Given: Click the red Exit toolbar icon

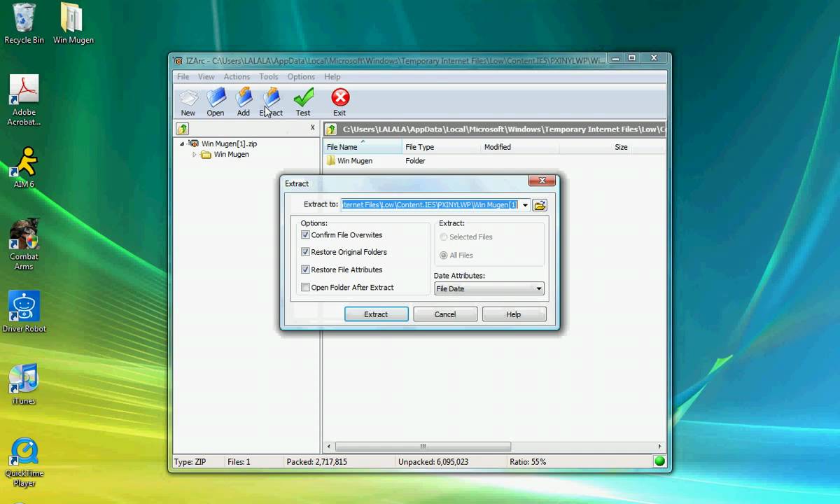Looking at the screenshot, I should 339,102.
